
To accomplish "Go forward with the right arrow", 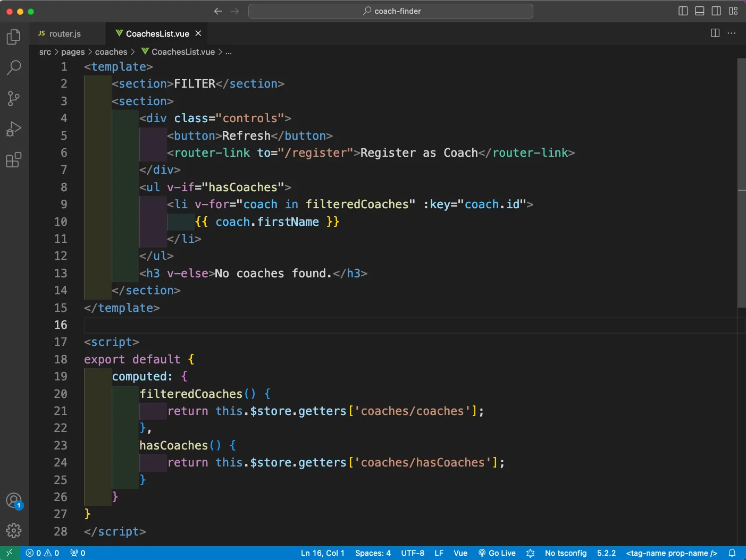I will click(x=234, y=11).
